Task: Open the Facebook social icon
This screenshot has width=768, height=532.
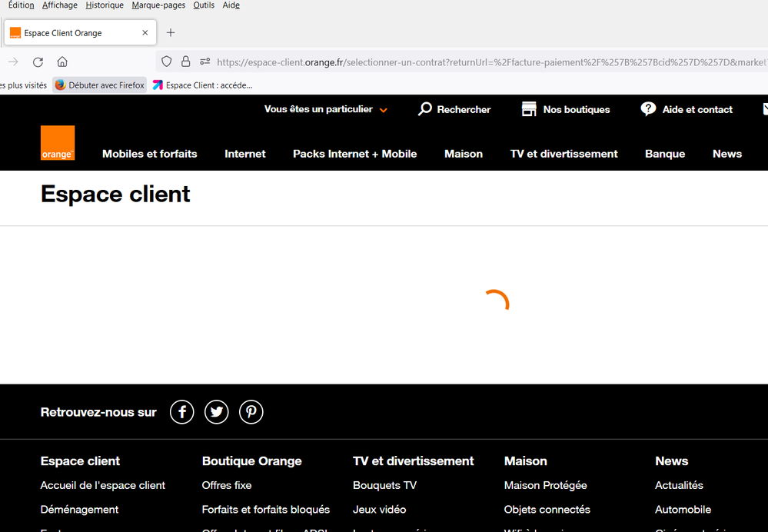Action: point(182,412)
